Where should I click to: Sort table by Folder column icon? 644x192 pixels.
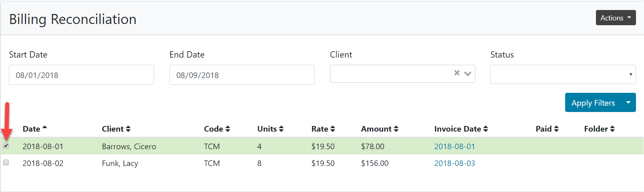click(x=612, y=129)
